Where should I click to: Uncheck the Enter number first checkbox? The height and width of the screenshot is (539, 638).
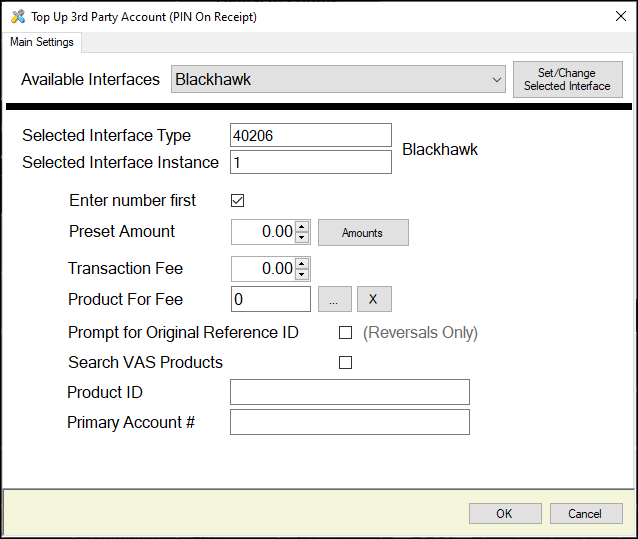coord(238,201)
